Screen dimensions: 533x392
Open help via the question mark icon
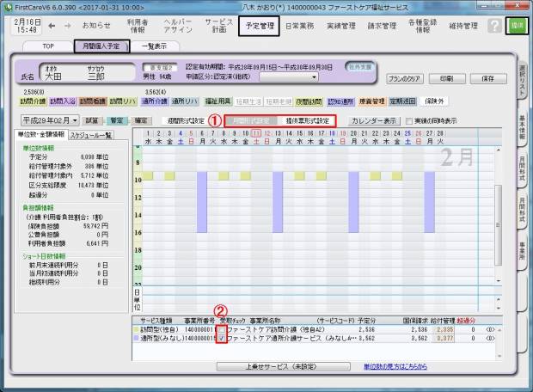click(x=493, y=27)
